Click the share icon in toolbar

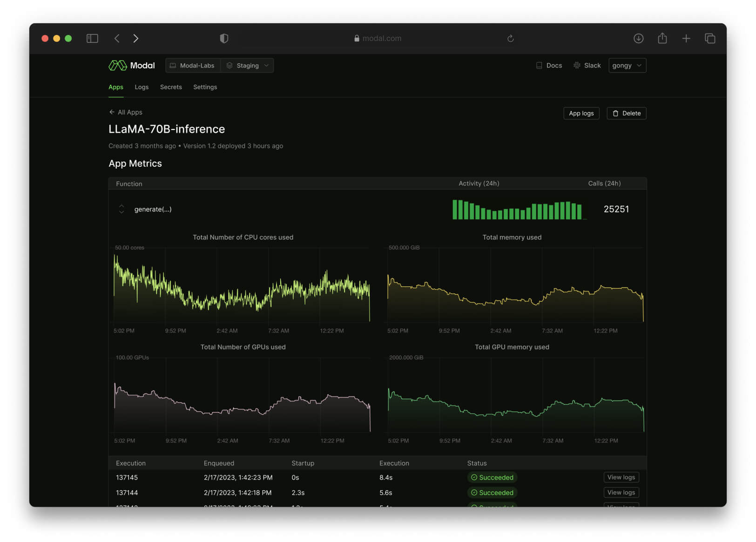click(662, 38)
